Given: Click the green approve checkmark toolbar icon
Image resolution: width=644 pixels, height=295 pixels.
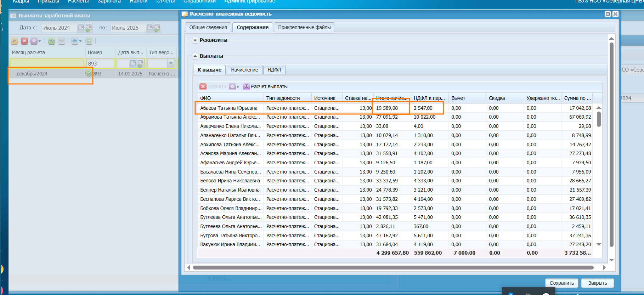Looking at the screenshot, I should [x=52, y=41].
